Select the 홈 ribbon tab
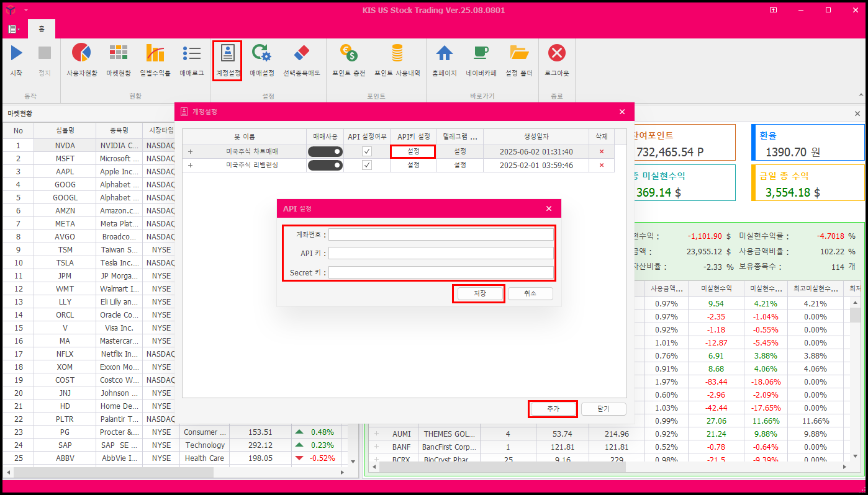The height and width of the screenshot is (495, 868). pos(42,29)
